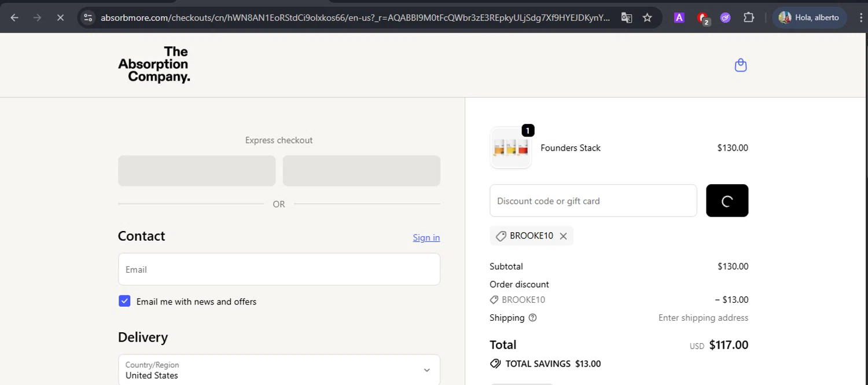The image size is (868, 385).
Task: Click the Founders Stack product name
Action: 571,148
